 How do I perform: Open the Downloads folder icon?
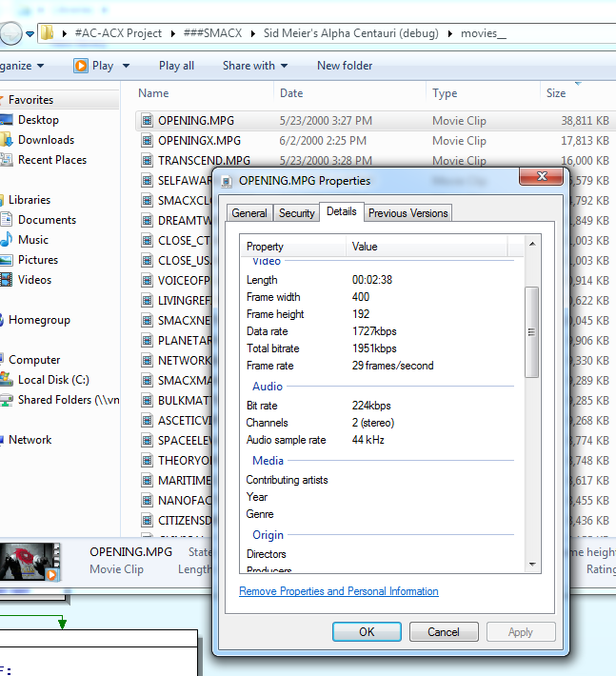tap(5, 140)
